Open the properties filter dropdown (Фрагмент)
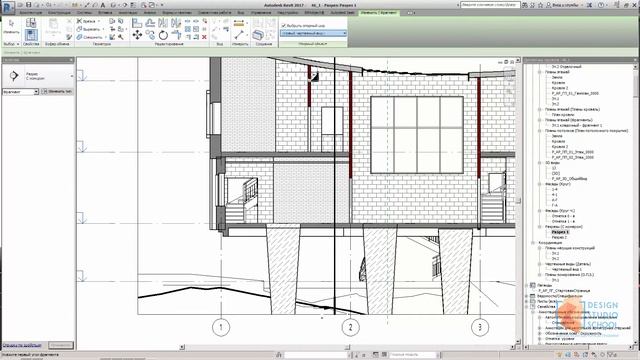 pyautogui.click(x=20, y=92)
